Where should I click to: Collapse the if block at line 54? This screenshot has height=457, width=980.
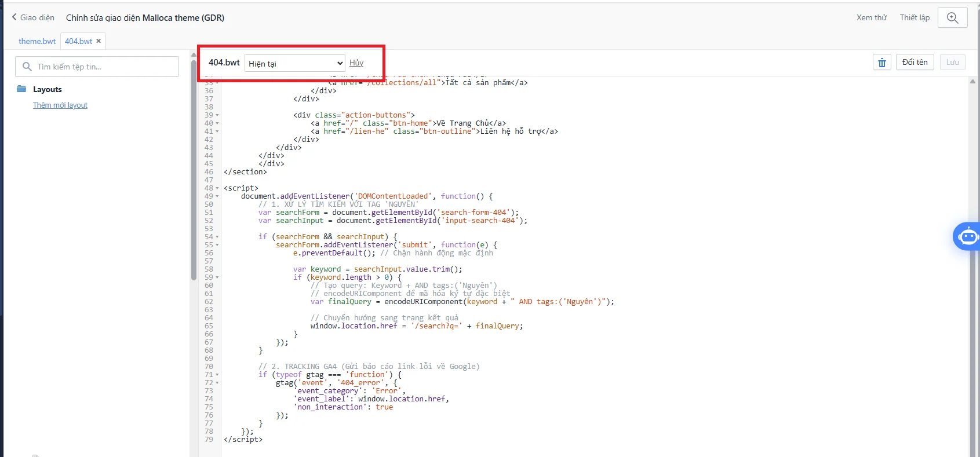[217, 237]
